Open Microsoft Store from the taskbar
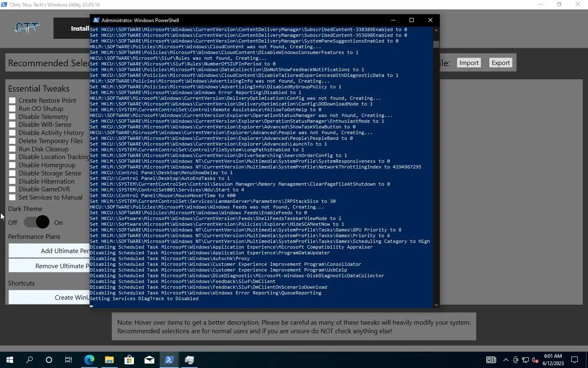Viewport: 588px width, 368px height. 129,360
